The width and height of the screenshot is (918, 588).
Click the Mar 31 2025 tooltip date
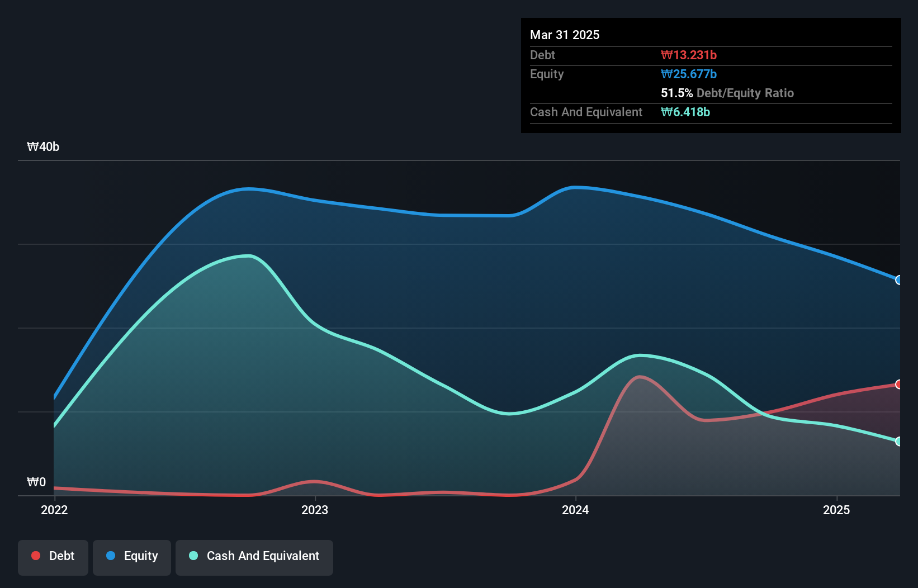coord(565,35)
